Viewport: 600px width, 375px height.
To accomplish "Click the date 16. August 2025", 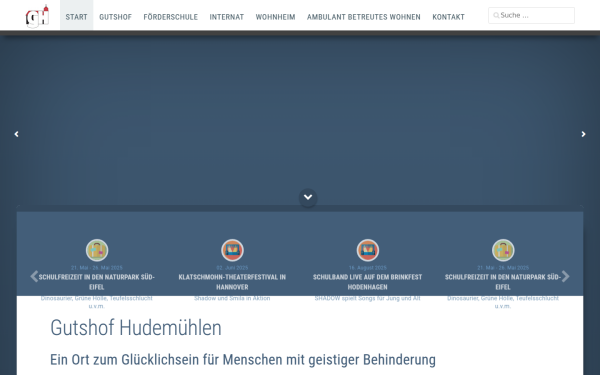I will [368, 268].
